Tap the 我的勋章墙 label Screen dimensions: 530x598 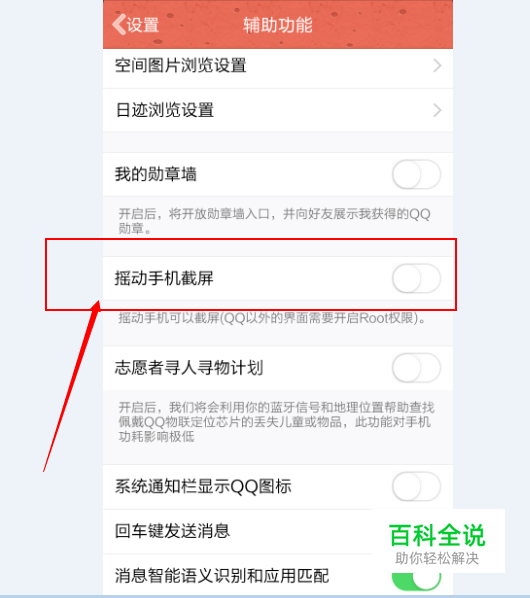156,174
